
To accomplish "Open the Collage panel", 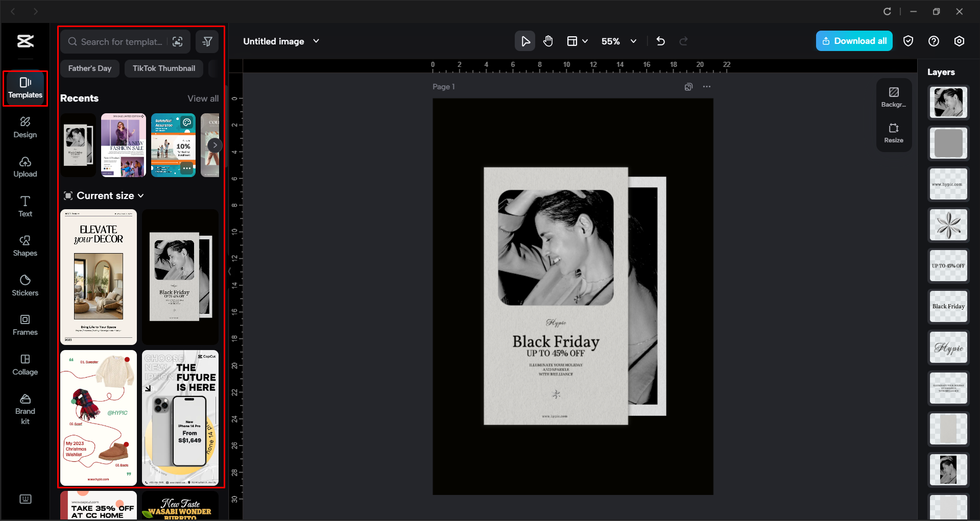I will tap(25, 364).
